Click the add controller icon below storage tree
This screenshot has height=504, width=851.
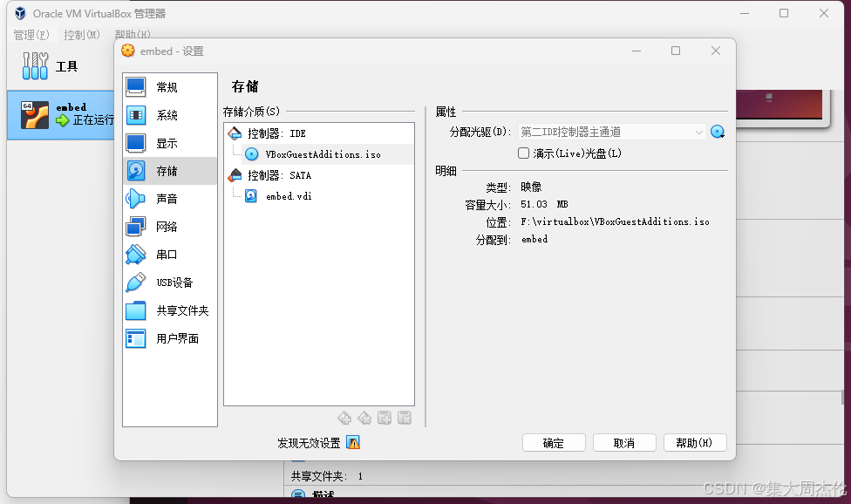(344, 418)
